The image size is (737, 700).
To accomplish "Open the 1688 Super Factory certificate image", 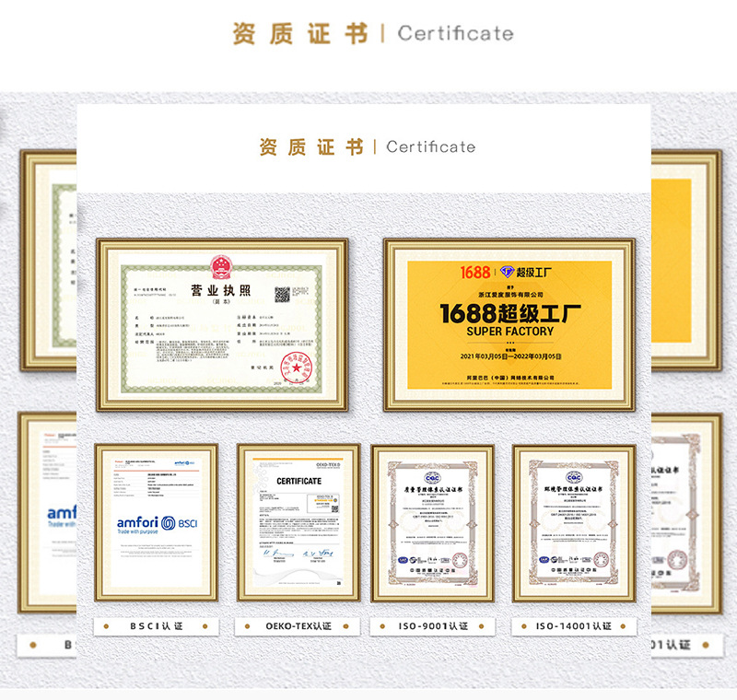I will [509, 324].
